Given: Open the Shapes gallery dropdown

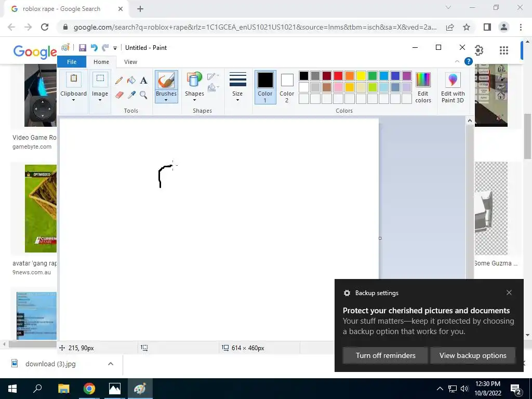Looking at the screenshot, I should click(x=194, y=100).
